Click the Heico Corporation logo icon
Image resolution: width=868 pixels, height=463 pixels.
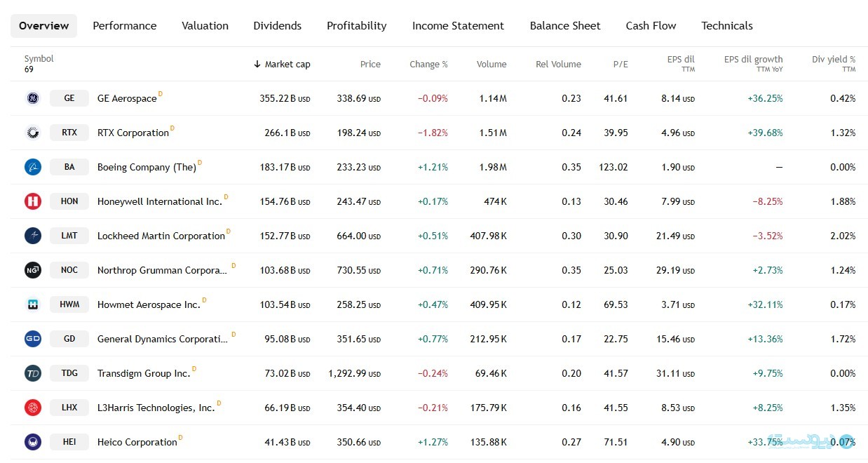click(x=33, y=442)
